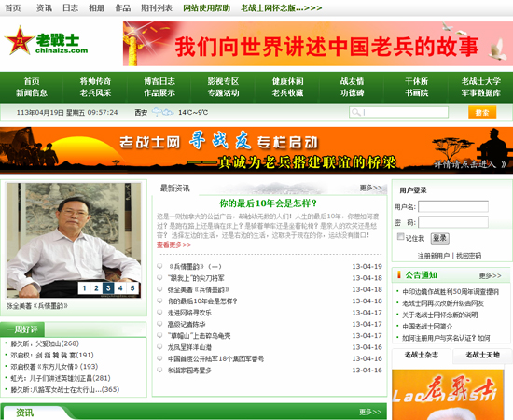Open 日志 in the top bar
Image resolution: width=513 pixels, height=420 pixels.
point(70,7)
